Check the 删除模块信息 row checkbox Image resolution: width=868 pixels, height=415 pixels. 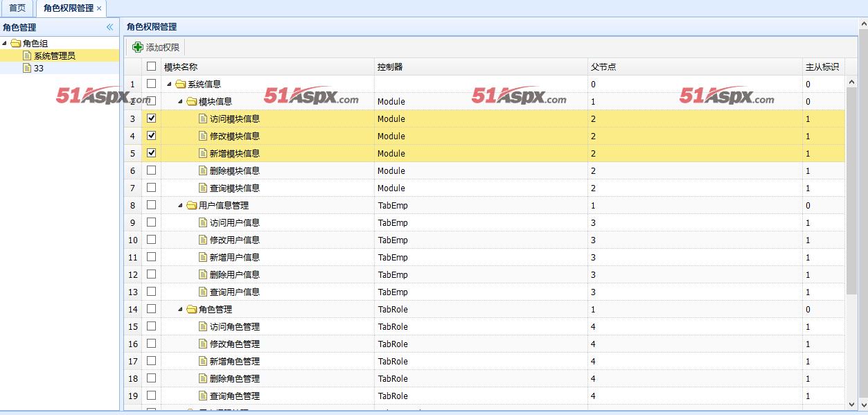(151, 170)
